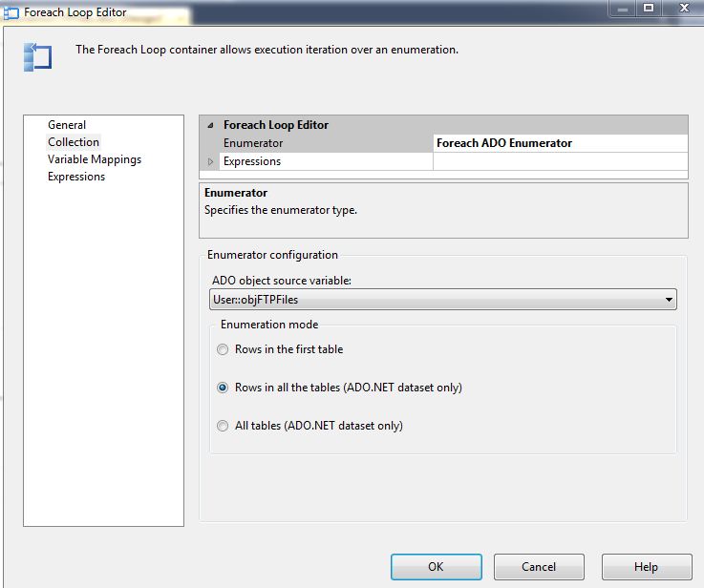
Task: Select the Collection page in left pane
Action: point(74,142)
